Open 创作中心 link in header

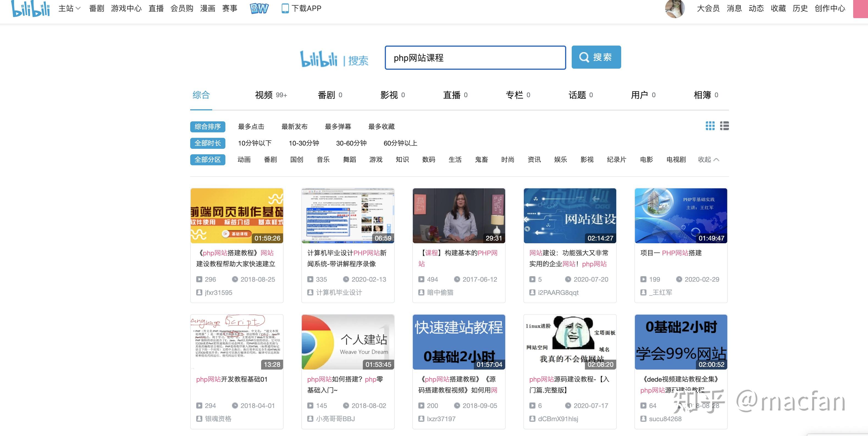coord(830,8)
